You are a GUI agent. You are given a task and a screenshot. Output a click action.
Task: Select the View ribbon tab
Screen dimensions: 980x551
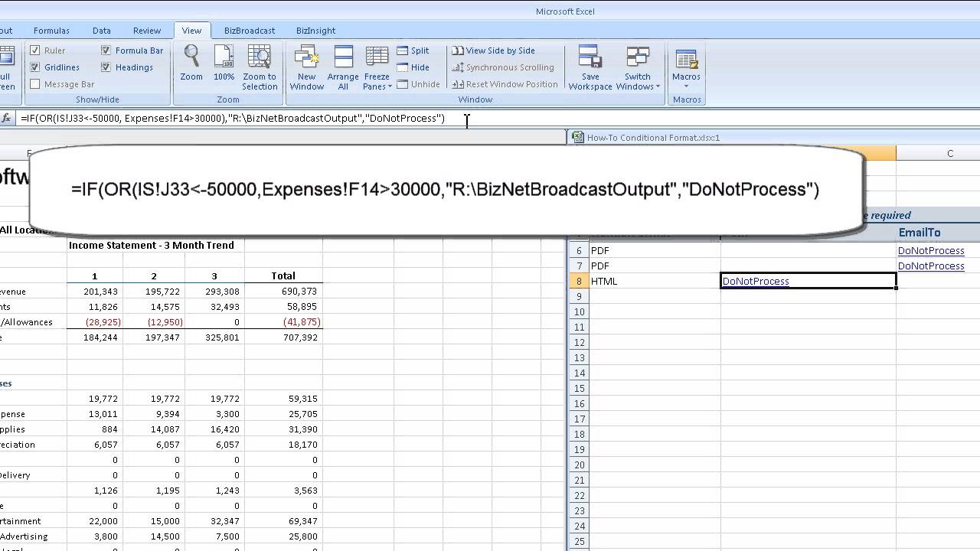pyautogui.click(x=191, y=31)
